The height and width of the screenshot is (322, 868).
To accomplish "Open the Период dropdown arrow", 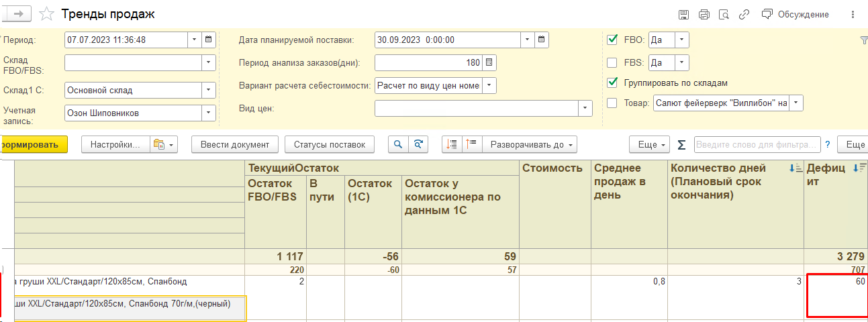I will tap(194, 40).
